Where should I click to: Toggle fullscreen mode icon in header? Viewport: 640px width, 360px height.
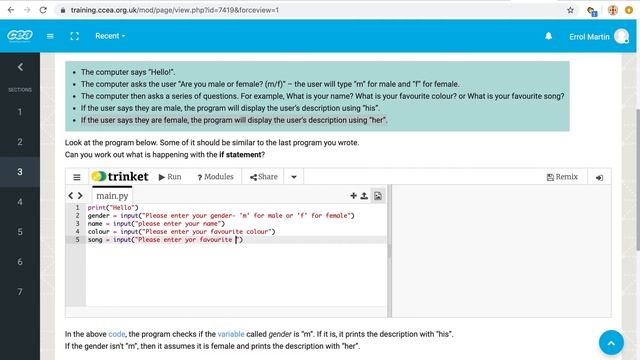pyautogui.click(x=74, y=36)
